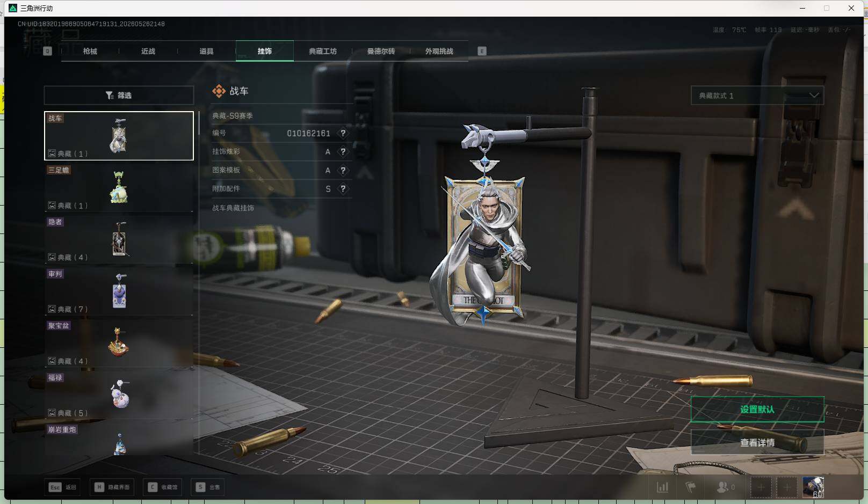Image resolution: width=868 pixels, height=504 pixels.
Task: Select the 三足蟾 charm in list
Action: click(x=119, y=187)
